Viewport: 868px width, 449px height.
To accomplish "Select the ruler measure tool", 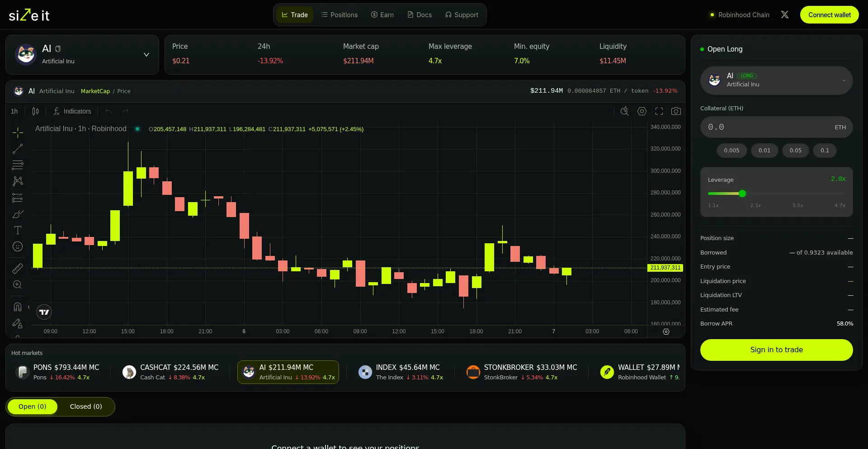I will 18,269.
